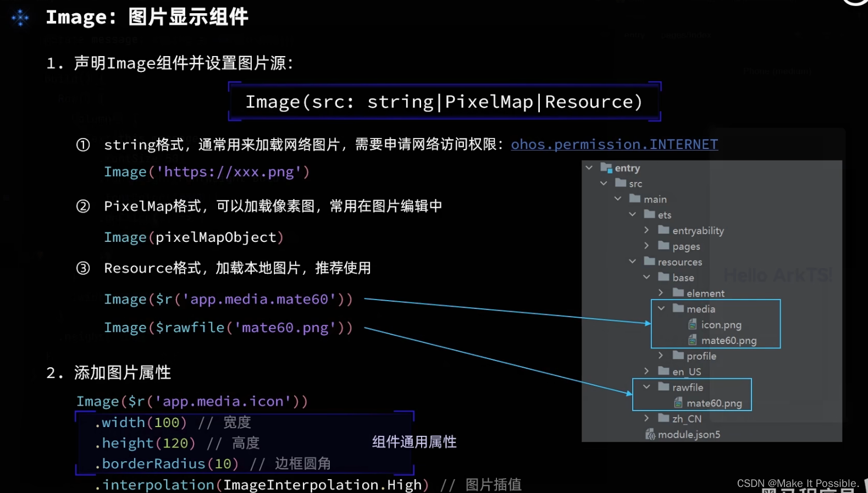The width and height of the screenshot is (868, 493).
Task: Select mate60.png under the media folder
Action: point(729,341)
